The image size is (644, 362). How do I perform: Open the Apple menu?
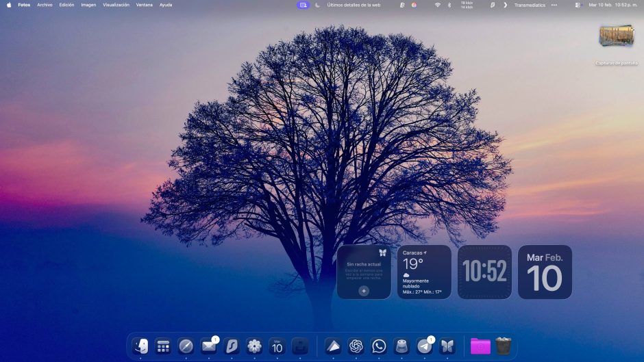click(x=9, y=5)
